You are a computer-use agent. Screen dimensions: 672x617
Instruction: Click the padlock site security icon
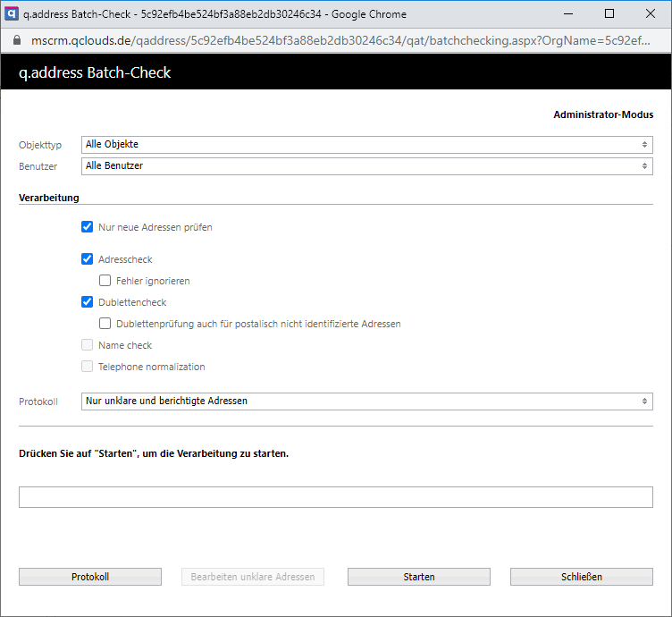tap(15, 41)
